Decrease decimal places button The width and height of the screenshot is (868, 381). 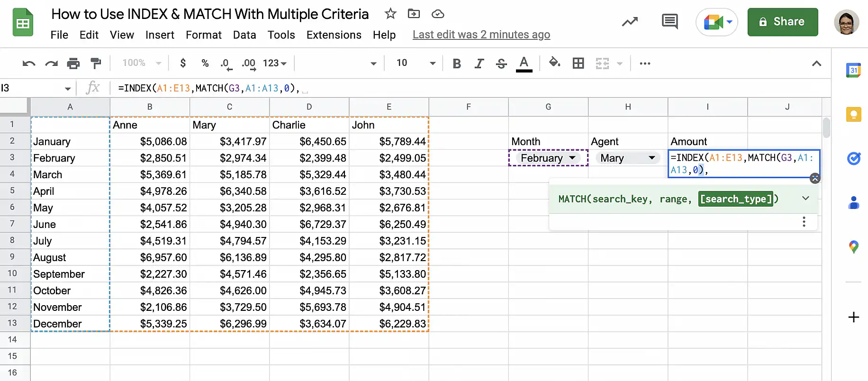[x=226, y=64]
